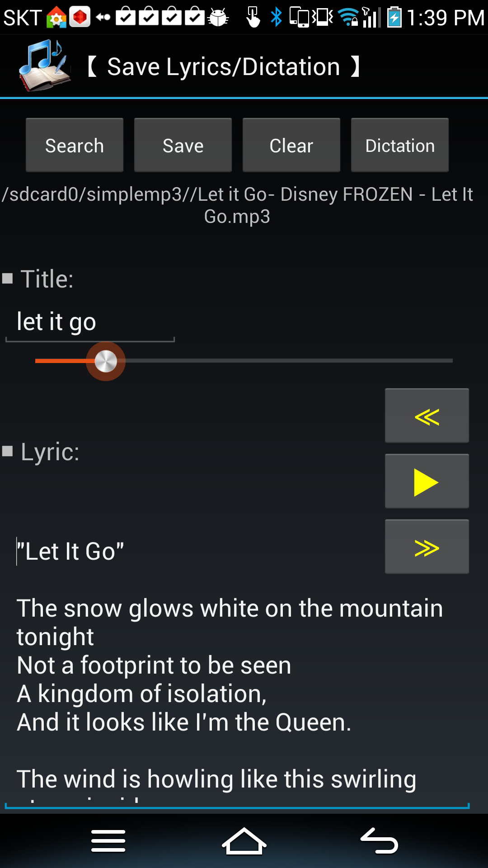Viewport: 488px width, 868px height.
Task: Click the lyric line 'Not a footprint to be seen'
Action: pyautogui.click(x=154, y=665)
